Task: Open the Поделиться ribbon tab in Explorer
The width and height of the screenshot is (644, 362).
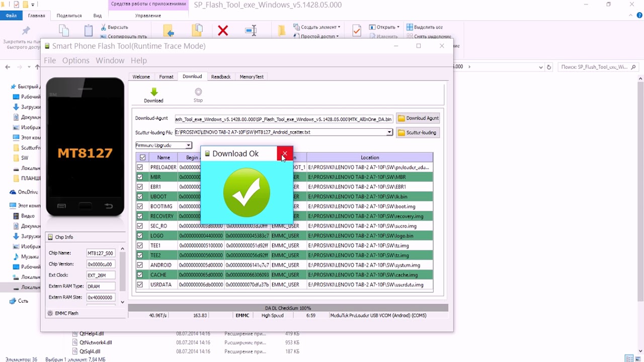Action: click(69, 16)
